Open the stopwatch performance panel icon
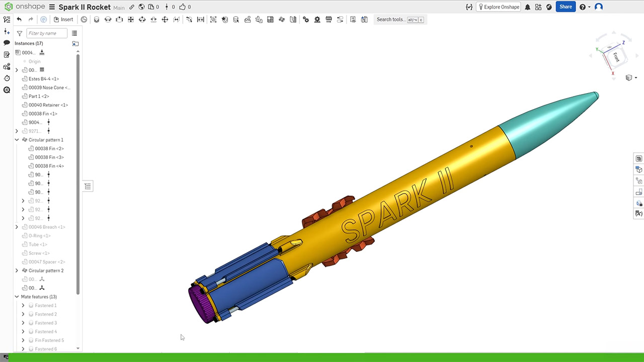 tap(7, 78)
